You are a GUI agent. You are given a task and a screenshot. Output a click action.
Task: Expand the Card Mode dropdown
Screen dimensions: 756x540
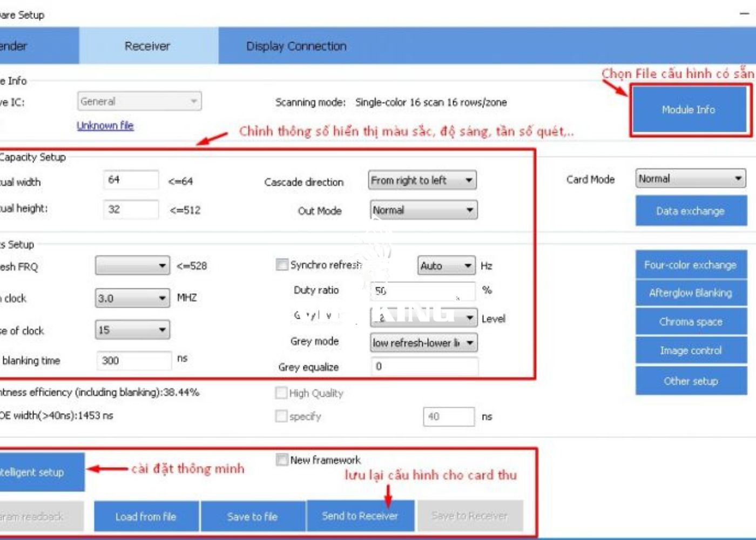[690, 179]
